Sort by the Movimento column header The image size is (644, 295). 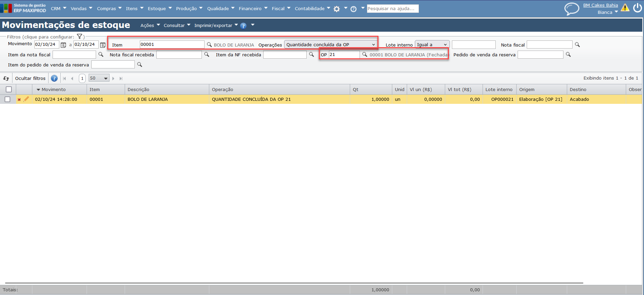(x=59, y=89)
